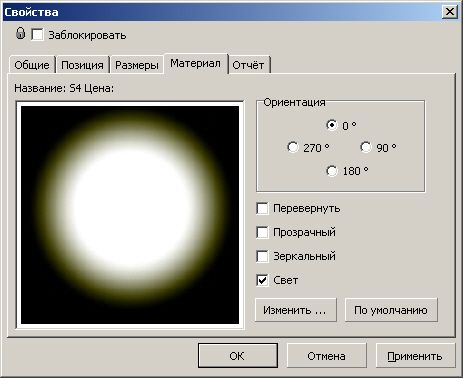Choose the 270° orientation option
This screenshot has height=378, width=463.
pyautogui.click(x=293, y=147)
